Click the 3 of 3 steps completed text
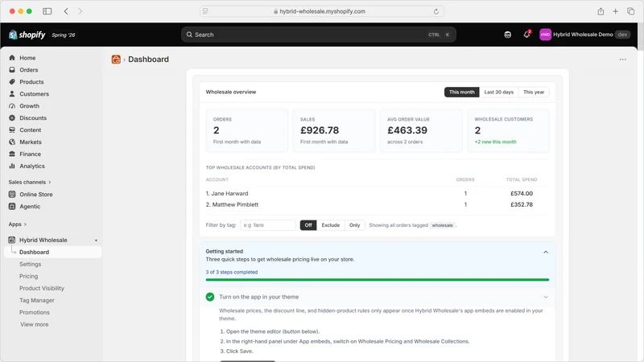This screenshot has height=362, width=644. 232,272
